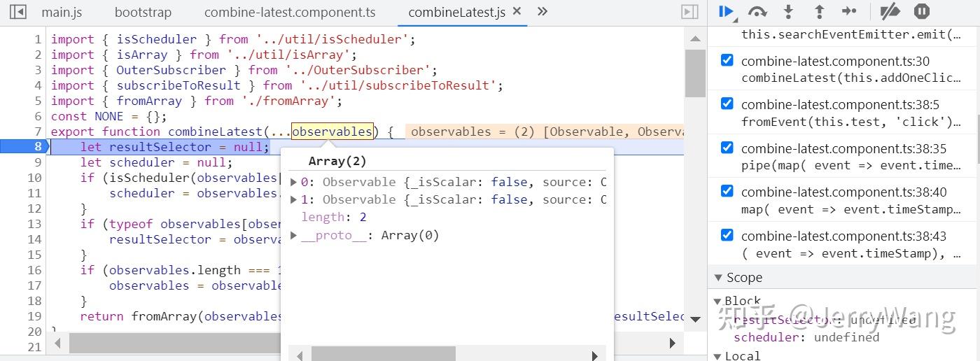
Task: Expand array item 1 Observable
Action: [294, 199]
